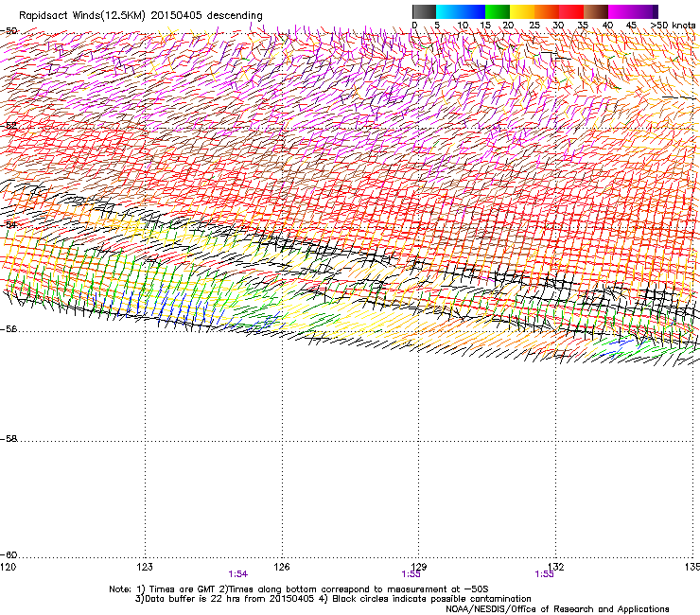The image size is (700, 615).
Task: Click the legend label '25'
Action: [x=534, y=26]
